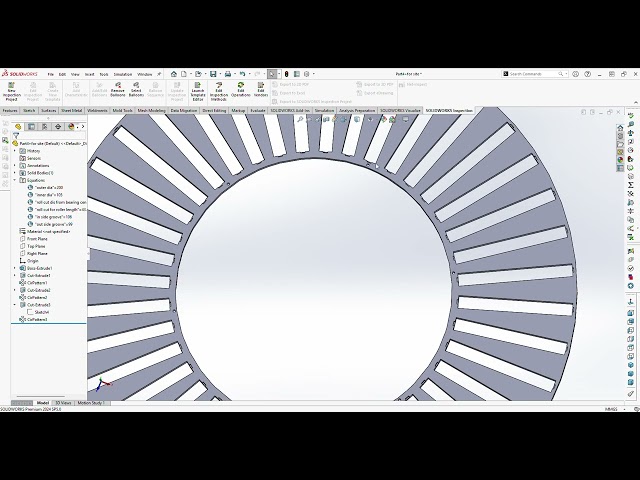Expand the Solid Bodies(1) node

click(x=15, y=173)
